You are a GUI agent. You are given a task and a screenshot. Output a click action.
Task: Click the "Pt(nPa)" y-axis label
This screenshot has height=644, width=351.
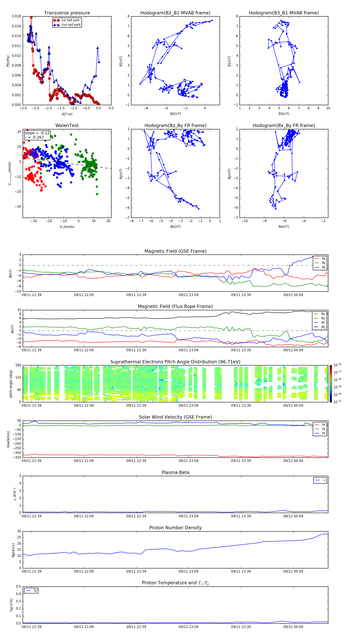[8, 61]
